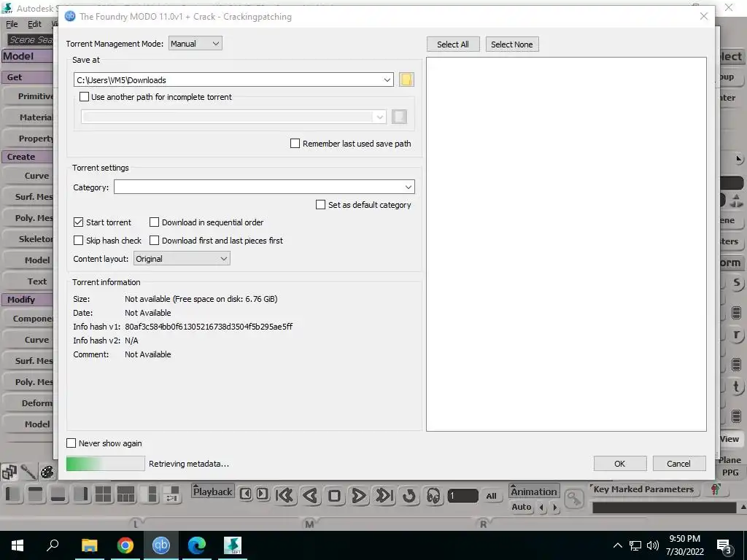Viewport: 747px width, 560px height.
Task: Click the Select All button
Action: pos(453,44)
